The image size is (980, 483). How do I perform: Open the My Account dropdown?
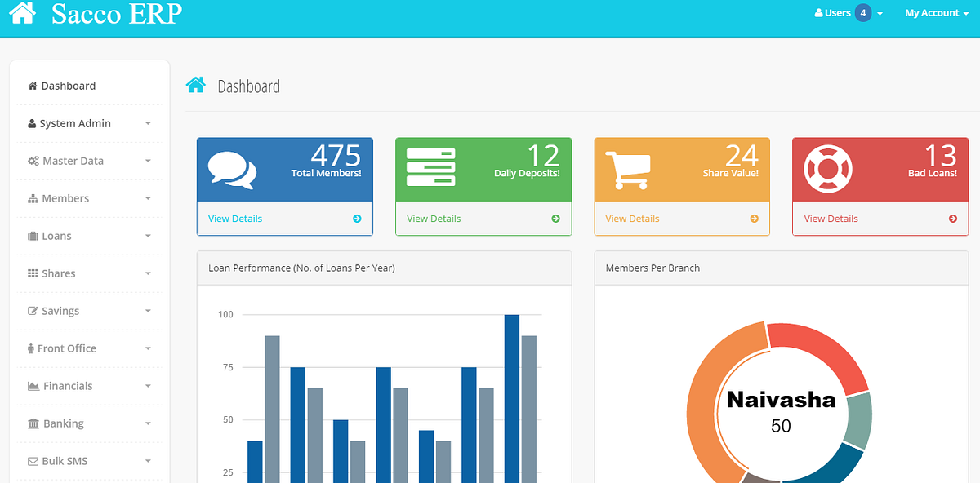point(936,13)
